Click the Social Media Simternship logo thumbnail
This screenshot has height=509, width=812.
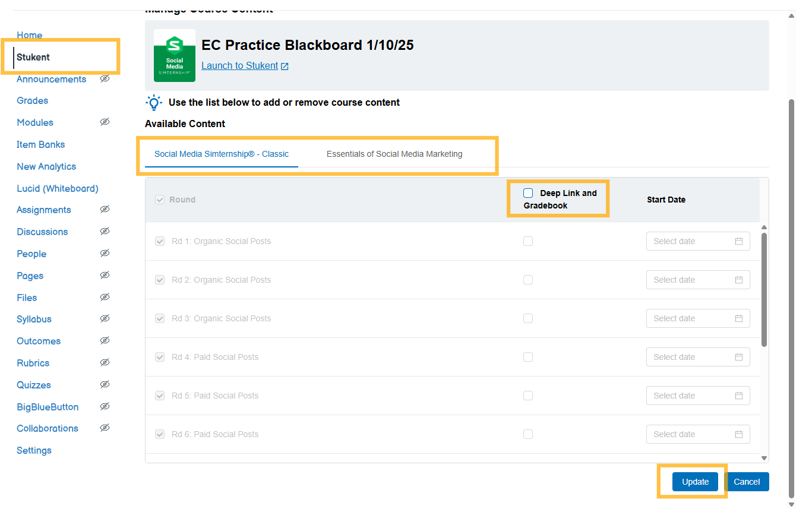[x=175, y=55]
